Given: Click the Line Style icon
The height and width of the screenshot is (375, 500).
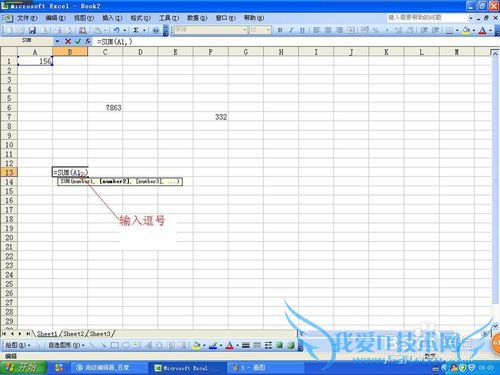Looking at the screenshot, I should click(246, 345).
